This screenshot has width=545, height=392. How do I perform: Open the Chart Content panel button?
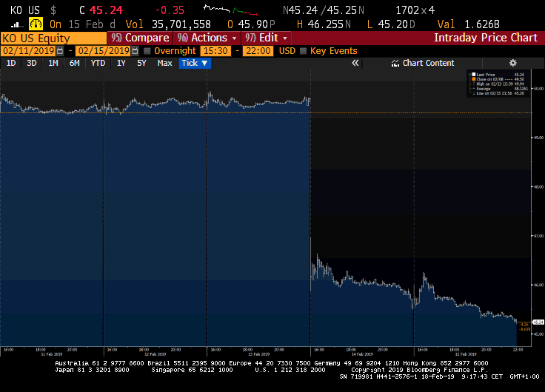[423, 63]
